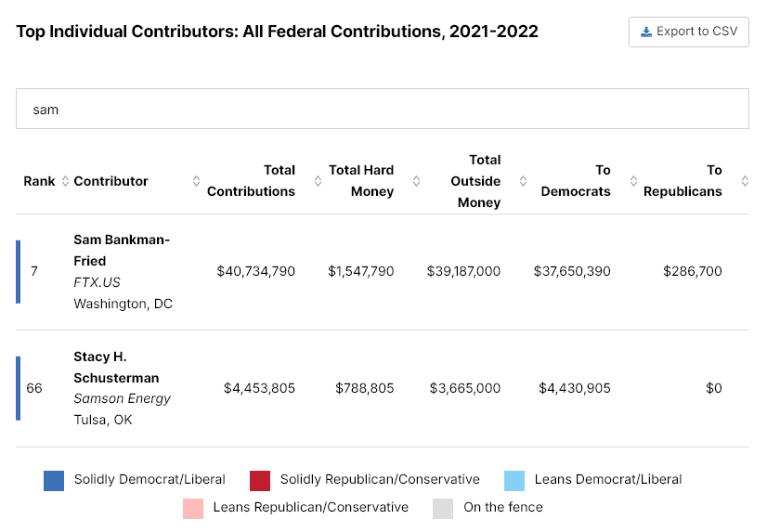Viewport: 767px width, 532px height.
Task: Click the On the fence gray swatch
Action: [443, 508]
